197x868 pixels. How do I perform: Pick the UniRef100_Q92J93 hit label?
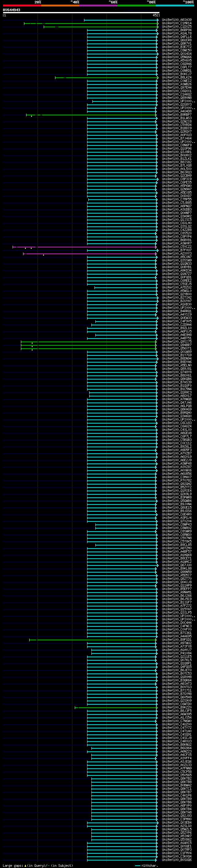pyautogui.click(x=176, y=816)
